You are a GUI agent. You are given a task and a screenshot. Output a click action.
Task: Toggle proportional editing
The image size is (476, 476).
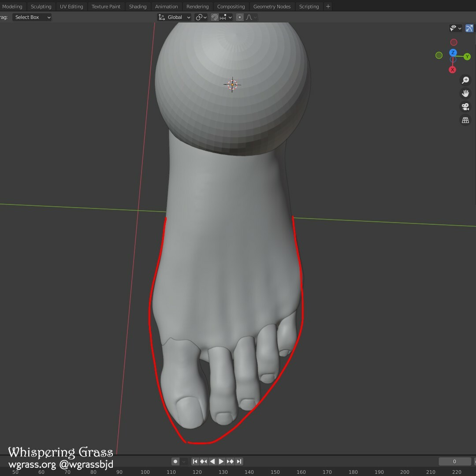[x=240, y=17]
